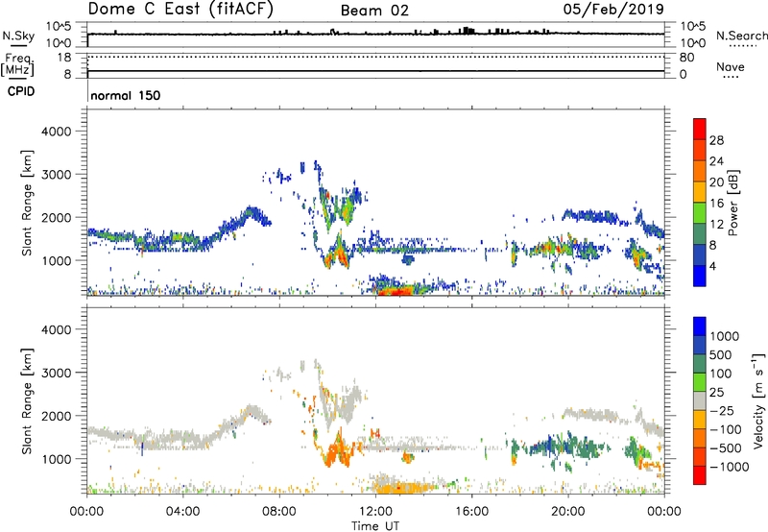Click the "28" label on Power color bar
The image size is (768, 532).
pos(716,140)
